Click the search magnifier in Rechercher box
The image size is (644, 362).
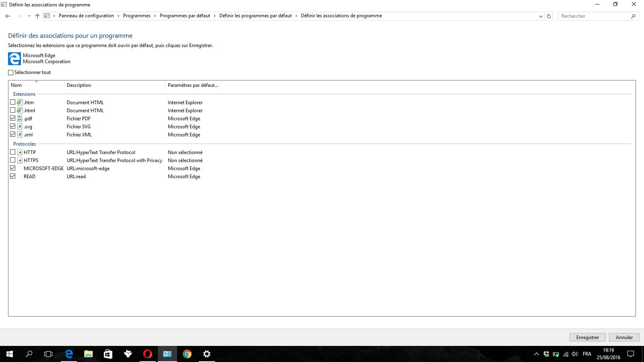(x=633, y=16)
